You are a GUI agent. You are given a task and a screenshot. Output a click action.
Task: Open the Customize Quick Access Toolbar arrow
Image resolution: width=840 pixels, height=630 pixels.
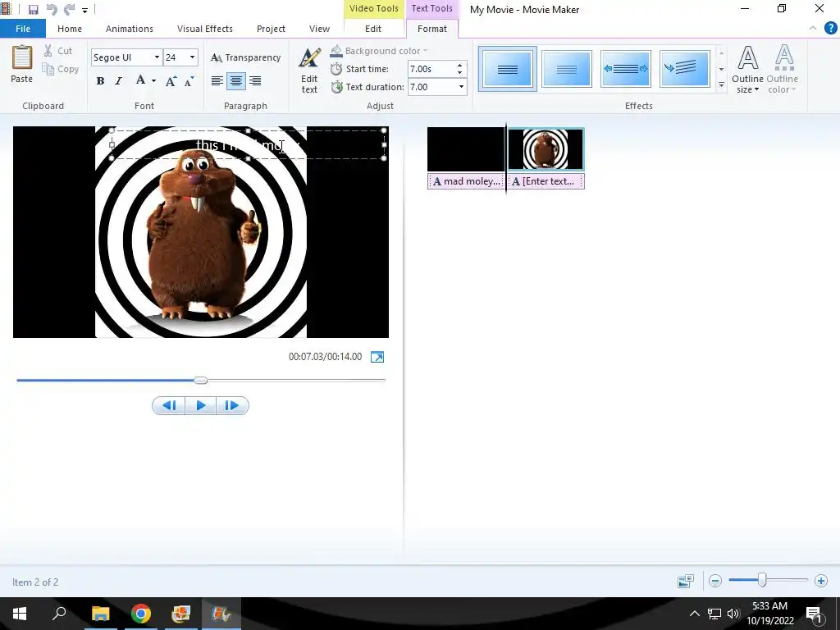coord(84,10)
